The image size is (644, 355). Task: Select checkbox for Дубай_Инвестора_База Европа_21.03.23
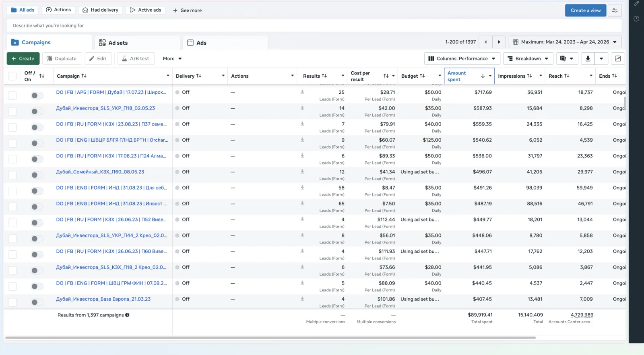coord(12,302)
